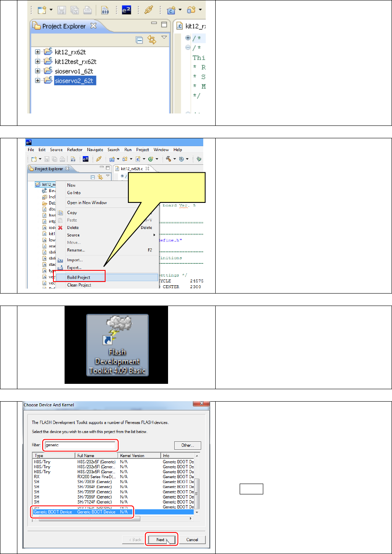
Task: Click the Filter field containing generic
Action: [79, 445]
